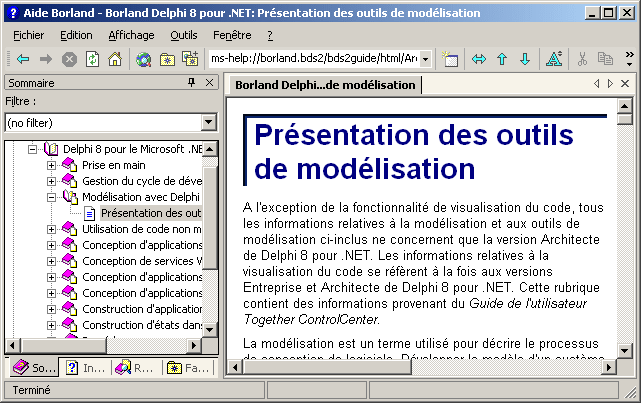
Task: Select the Construction d'états tree item
Action: (x=142, y=325)
